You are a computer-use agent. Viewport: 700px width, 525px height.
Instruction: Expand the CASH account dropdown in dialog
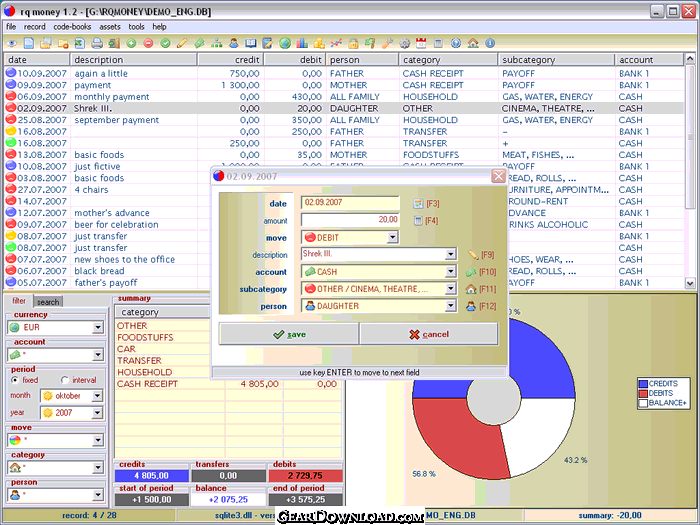pos(450,271)
